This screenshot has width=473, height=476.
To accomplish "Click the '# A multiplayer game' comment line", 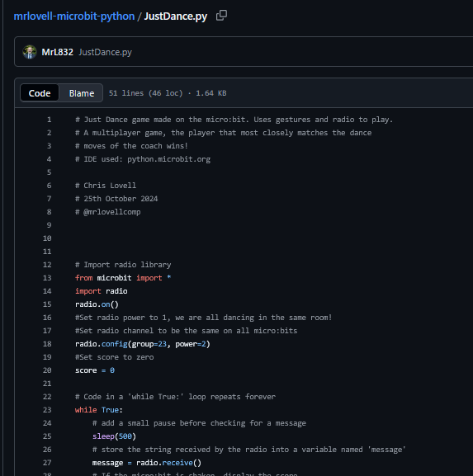I will coord(223,133).
